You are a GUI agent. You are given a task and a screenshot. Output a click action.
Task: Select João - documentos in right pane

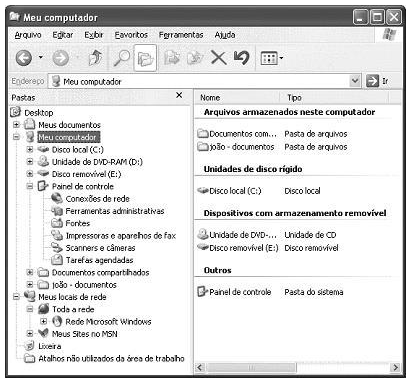point(236,147)
